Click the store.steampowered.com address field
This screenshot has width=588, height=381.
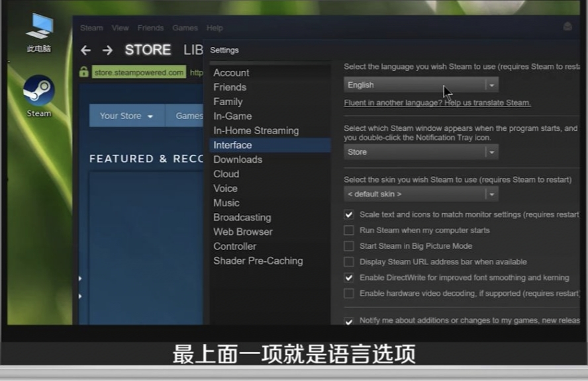click(x=139, y=72)
